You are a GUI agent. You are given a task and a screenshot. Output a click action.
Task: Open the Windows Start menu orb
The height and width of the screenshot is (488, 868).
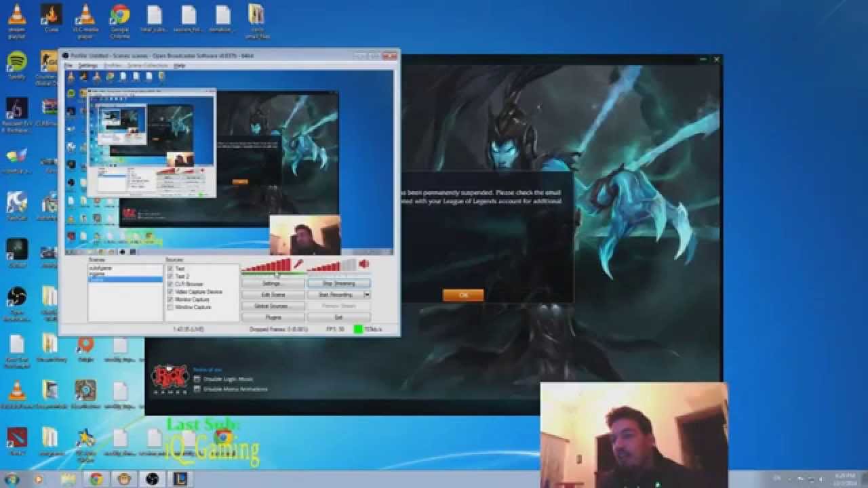pyautogui.click(x=14, y=479)
